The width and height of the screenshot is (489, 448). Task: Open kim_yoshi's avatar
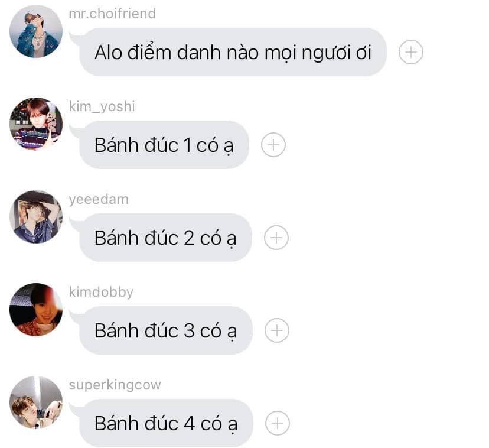tap(36, 124)
